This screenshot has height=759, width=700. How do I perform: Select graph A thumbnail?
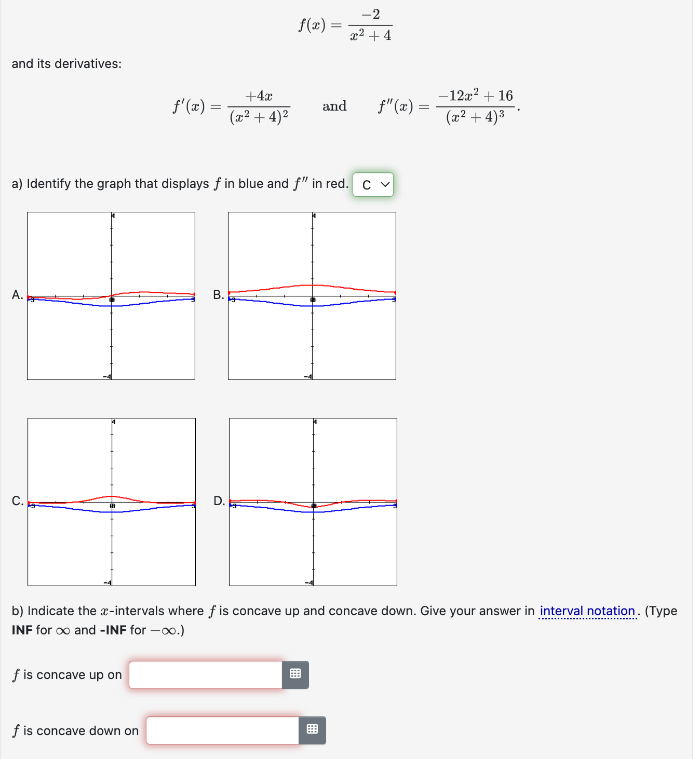111,296
